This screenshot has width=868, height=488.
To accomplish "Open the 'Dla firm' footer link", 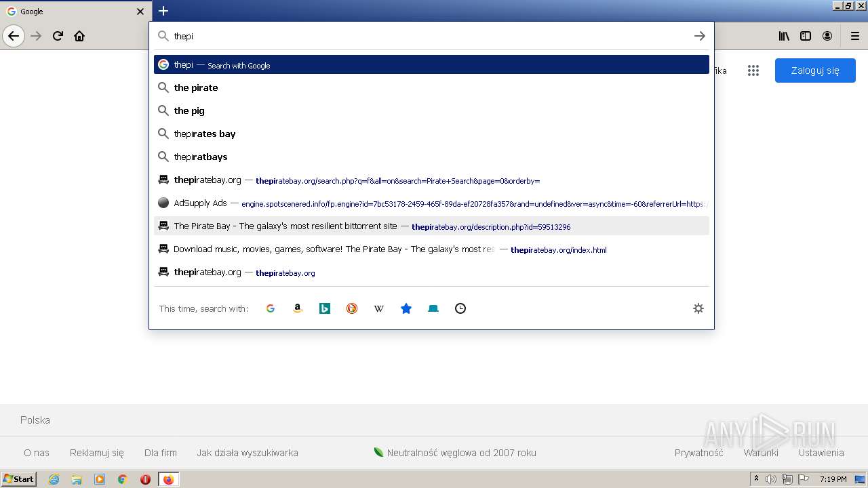I will click(161, 453).
